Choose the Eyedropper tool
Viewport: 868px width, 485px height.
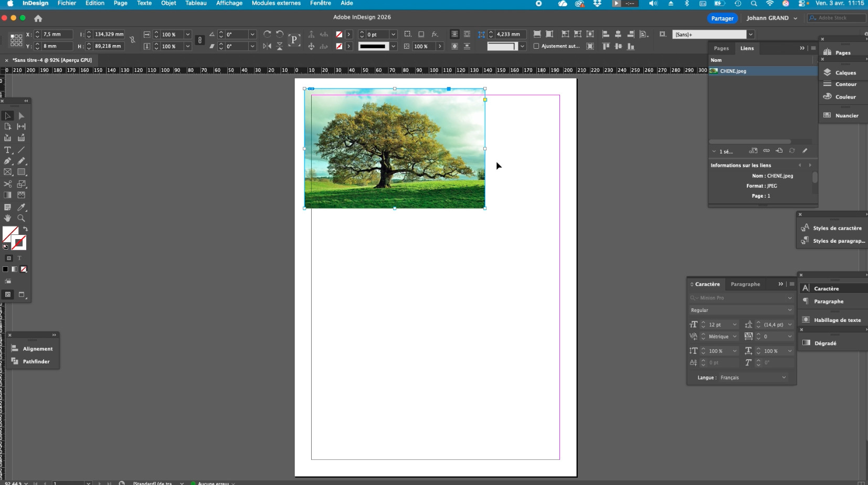click(22, 207)
